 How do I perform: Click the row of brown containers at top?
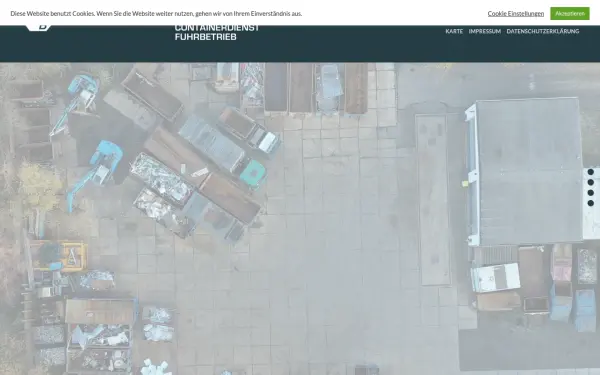click(316, 88)
